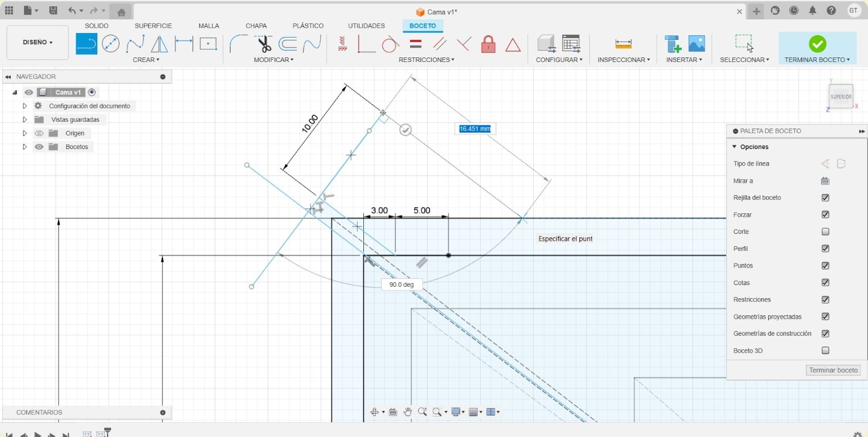The image size is (868, 437).
Task: Expand the Vistas guardadas tree node
Action: tap(24, 119)
